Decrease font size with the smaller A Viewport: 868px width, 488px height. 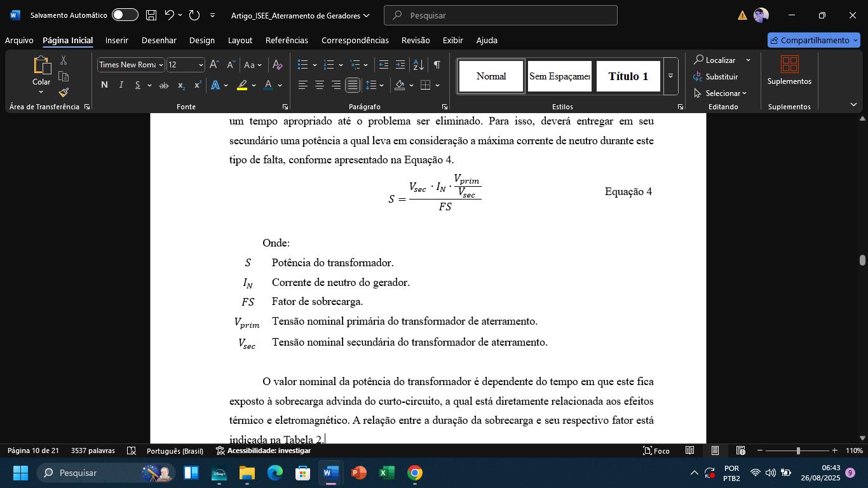pos(231,65)
